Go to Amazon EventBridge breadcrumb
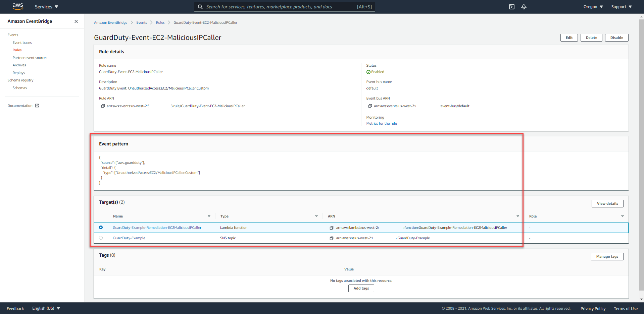The height and width of the screenshot is (314, 644). tap(111, 22)
